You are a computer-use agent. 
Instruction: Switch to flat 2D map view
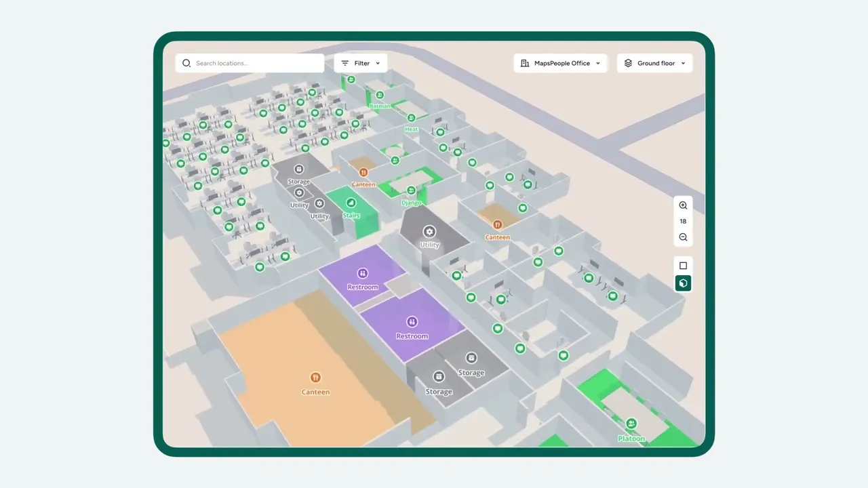point(683,266)
